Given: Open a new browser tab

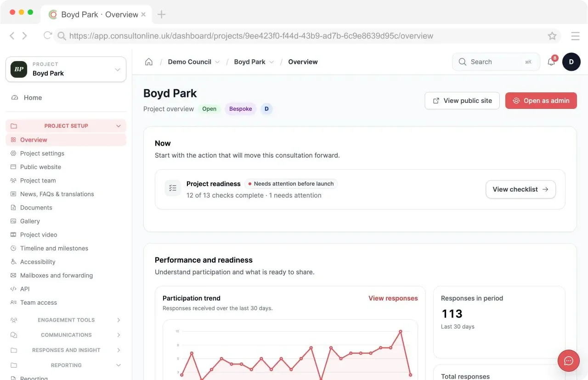Looking at the screenshot, I should pos(161,14).
